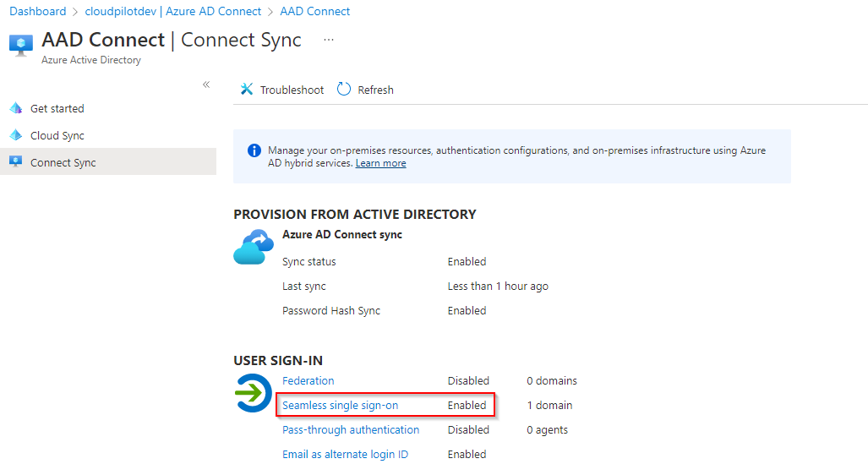Click the blue info icon in banner
The image size is (868, 475).
pyautogui.click(x=254, y=150)
